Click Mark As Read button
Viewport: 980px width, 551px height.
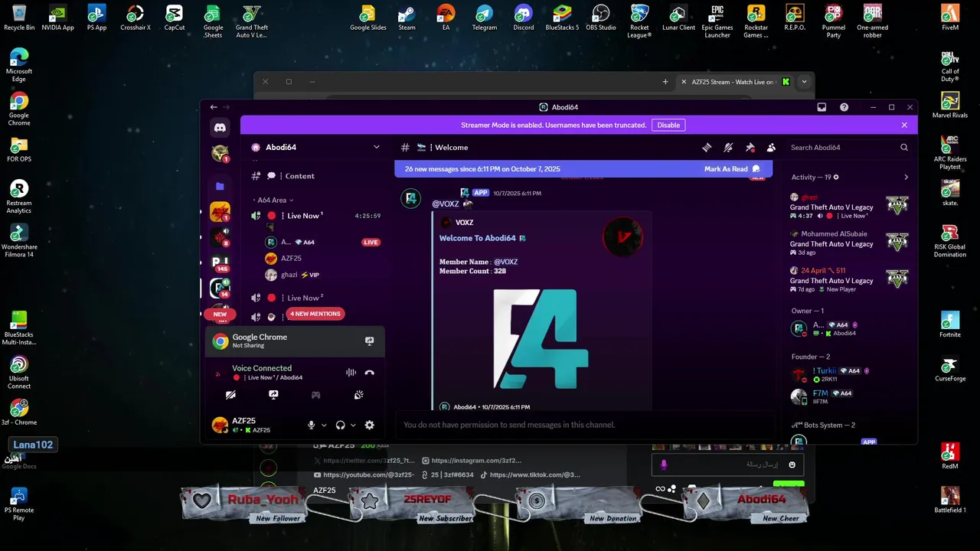tap(732, 169)
